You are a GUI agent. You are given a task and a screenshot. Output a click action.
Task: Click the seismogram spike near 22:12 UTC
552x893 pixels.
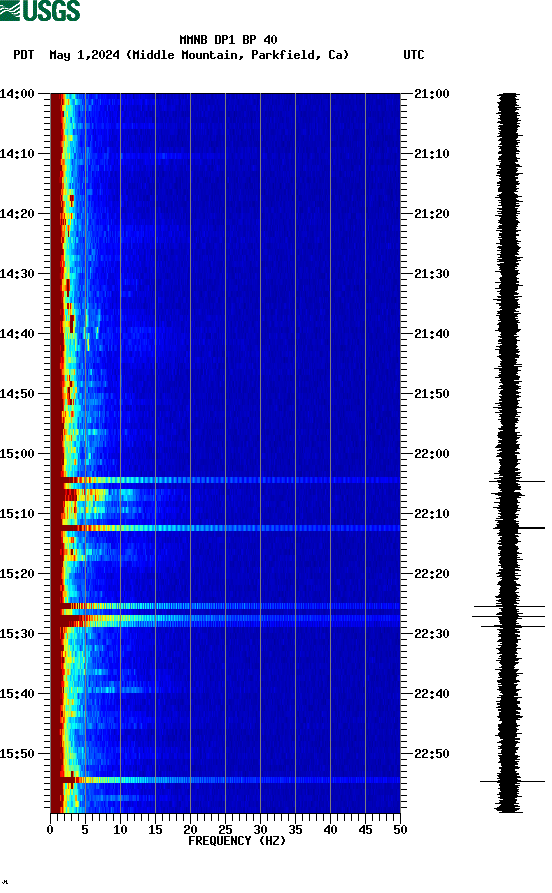click(519, 528)
